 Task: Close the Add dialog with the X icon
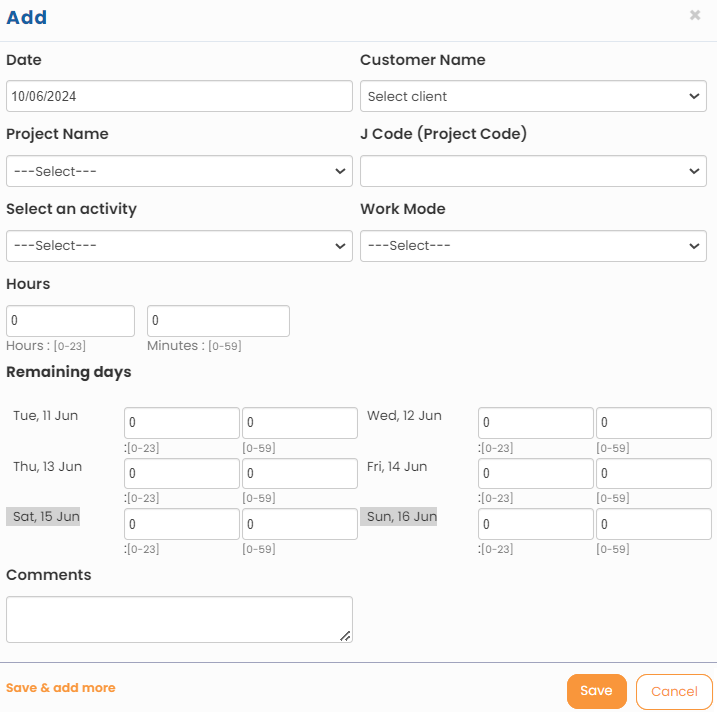(695, 15)
